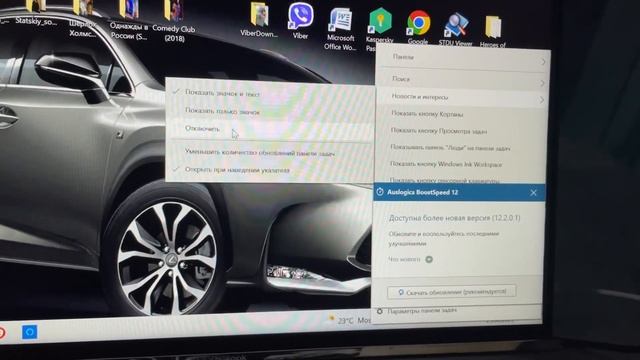Click Auslogics BoostSpeed clock logo icon

[x=380, y=192]
